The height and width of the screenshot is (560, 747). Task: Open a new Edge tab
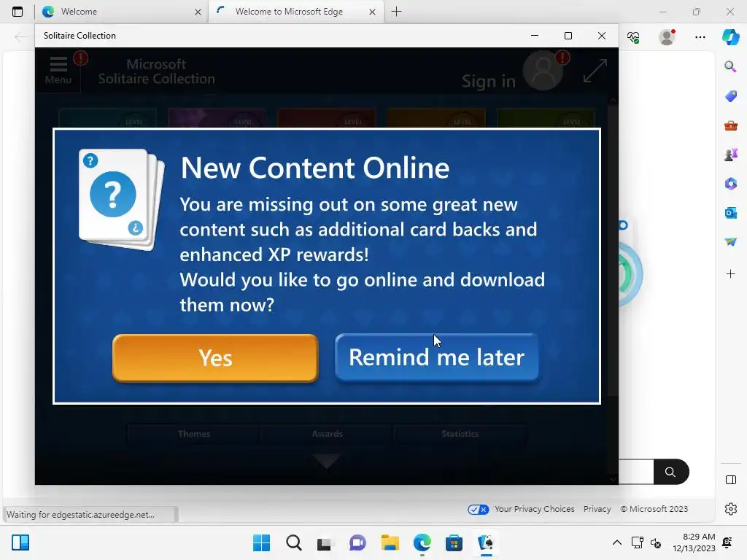click(396, 12)
